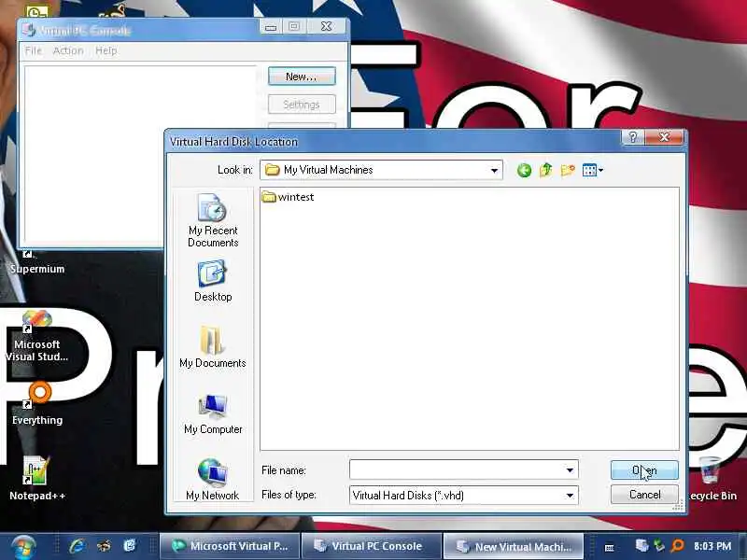Click the keyboard icon in system tray

(609, 548)
